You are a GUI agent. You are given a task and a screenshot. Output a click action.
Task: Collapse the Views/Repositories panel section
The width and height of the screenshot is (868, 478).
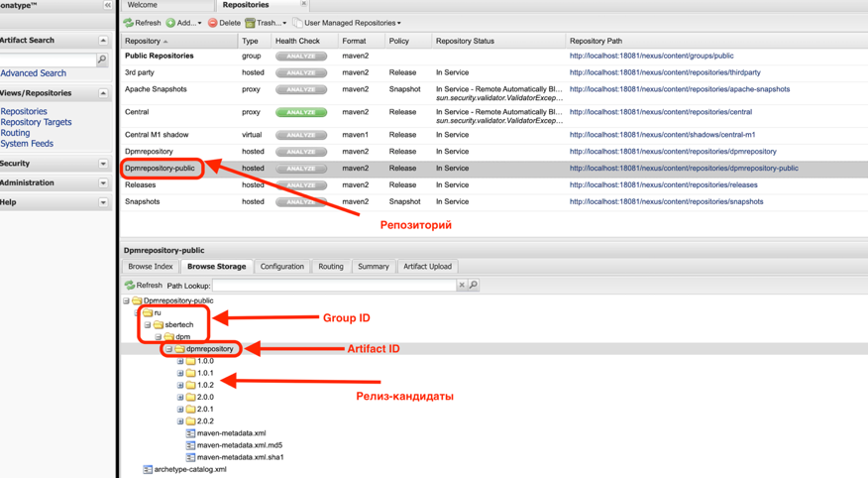click(x=103, y=93)
